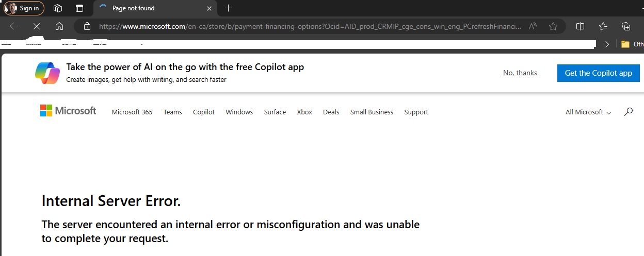Expand the All Microsoft dropdown

(x=588, y=112)
